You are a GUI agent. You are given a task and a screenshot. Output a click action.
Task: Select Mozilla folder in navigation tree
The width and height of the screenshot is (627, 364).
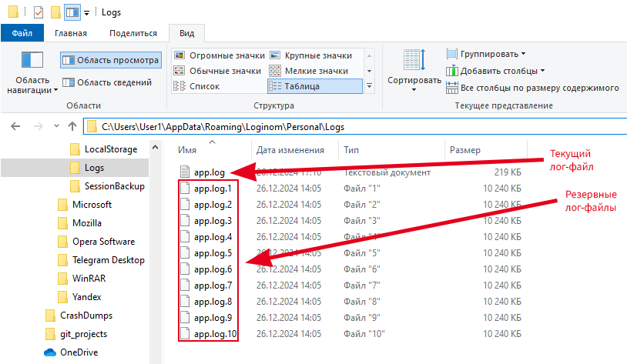coord(79,222)
